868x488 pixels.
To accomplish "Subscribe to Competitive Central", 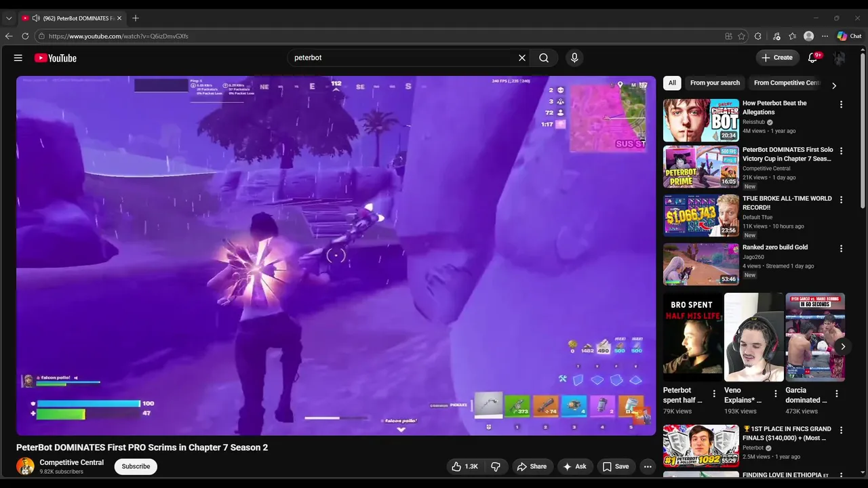I will point(136,466).
